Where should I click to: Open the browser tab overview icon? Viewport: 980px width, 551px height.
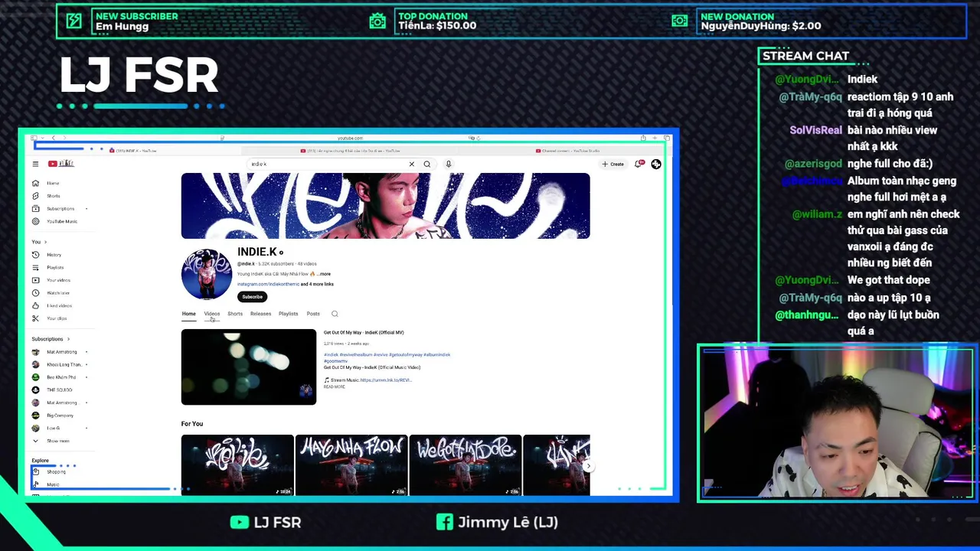(667, 138)
